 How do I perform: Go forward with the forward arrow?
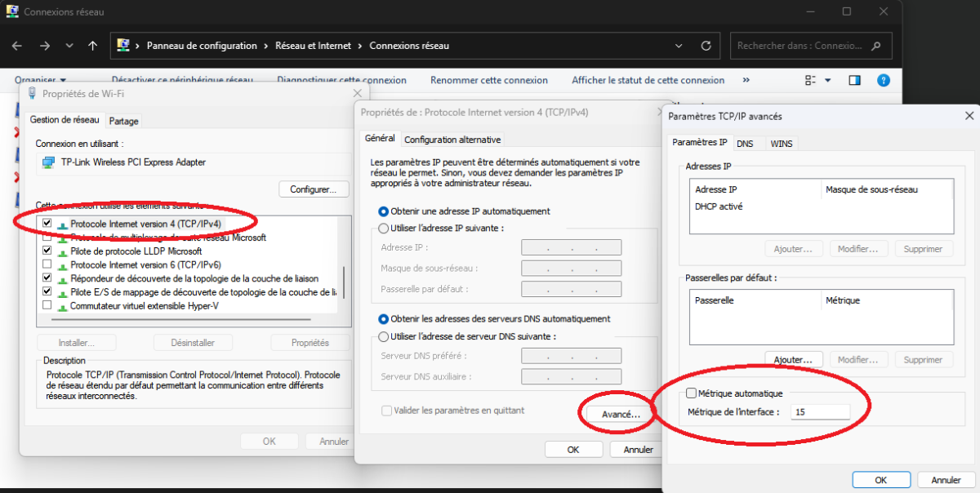pyautogui.click(x=45, y=46)
